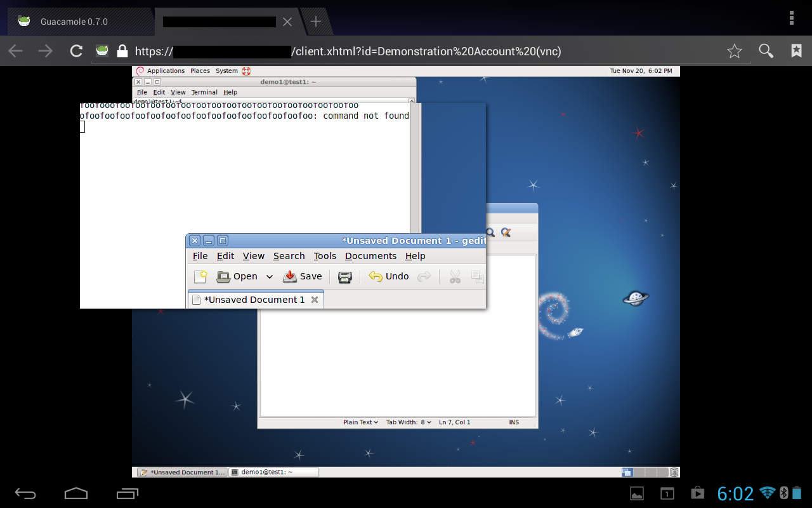Open the Tab Width dropdown in status bar
Screen dimensions: 812x508
409,422
